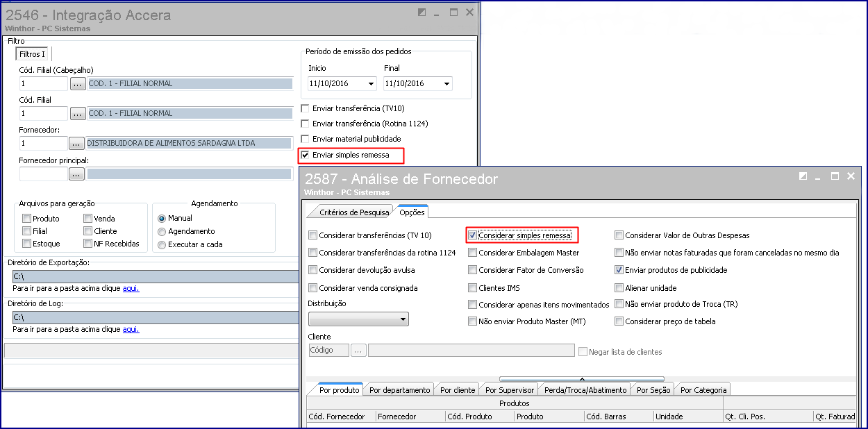Open Fornecedor principal lookup ellipsis button
Viewport: 868px width, 429px height.
pos(76,174)
